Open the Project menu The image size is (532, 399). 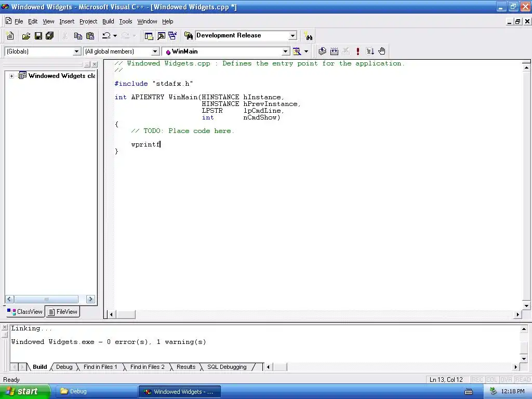(88, 21)
